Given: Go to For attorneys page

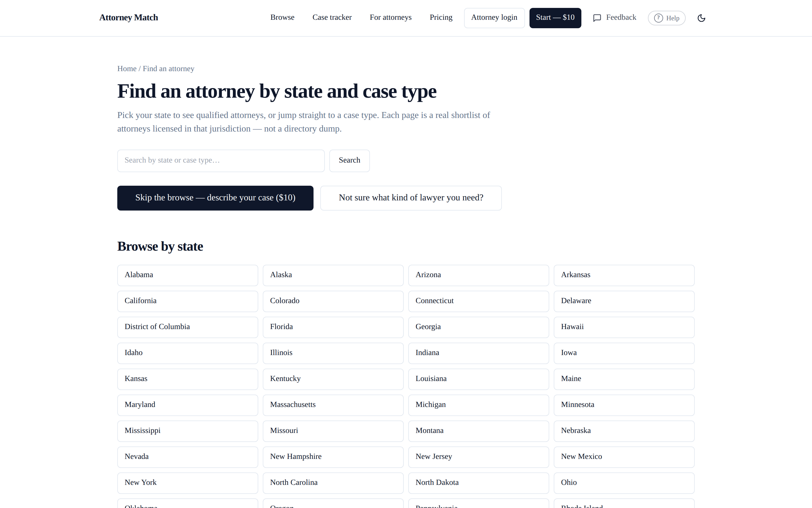Looking at the screenshot, I should (390, 17).
